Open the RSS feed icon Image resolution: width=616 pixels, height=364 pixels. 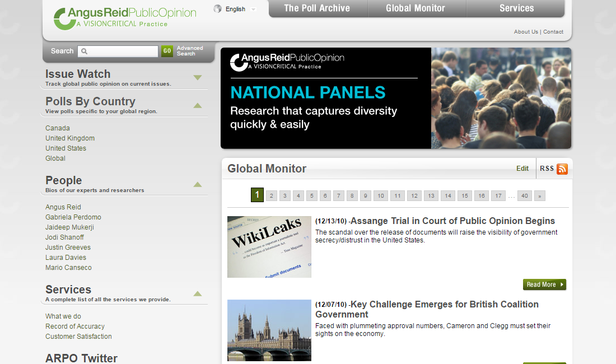coord(562,169)
